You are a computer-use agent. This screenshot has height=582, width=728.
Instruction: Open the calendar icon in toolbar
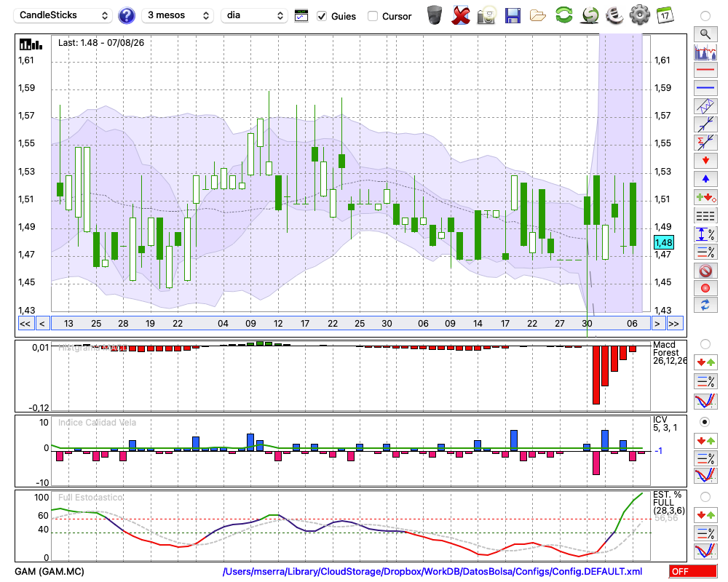pyautogui.click(x=665, y=15)
